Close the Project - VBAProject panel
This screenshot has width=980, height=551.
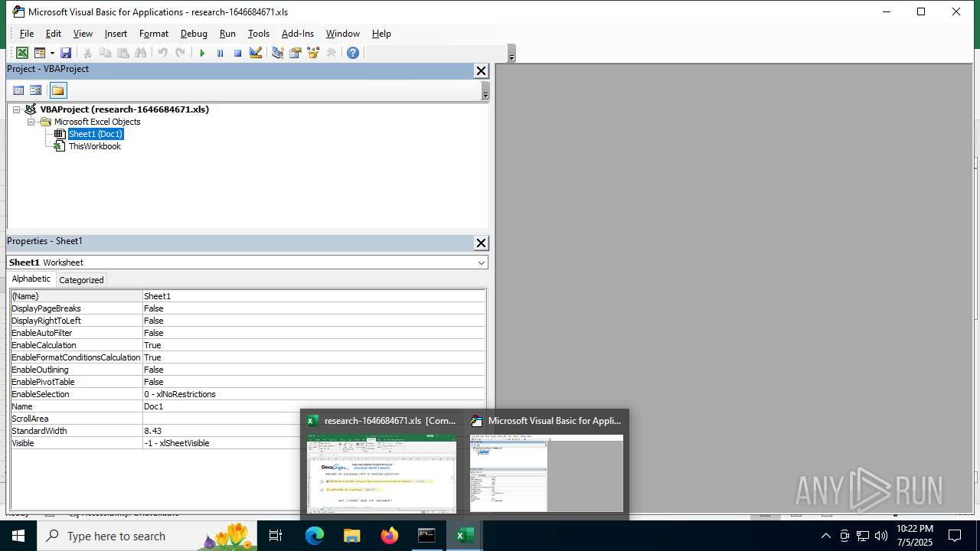click(481, 71)
